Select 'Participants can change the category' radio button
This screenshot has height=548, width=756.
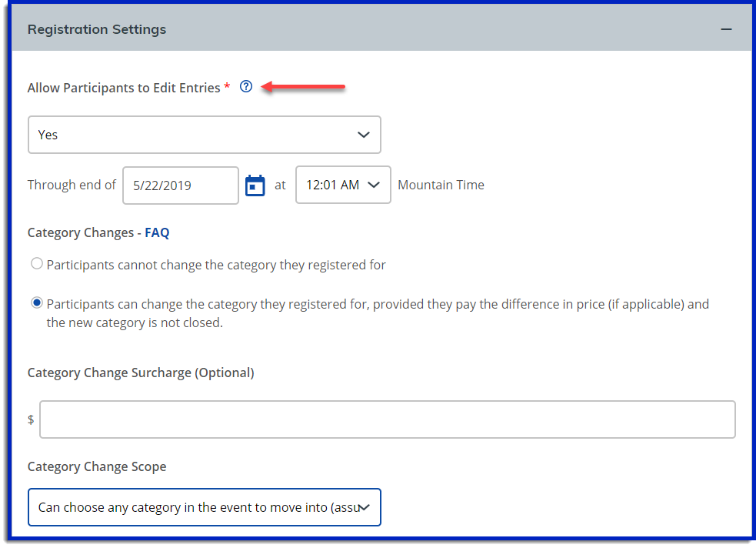[36, 303]
